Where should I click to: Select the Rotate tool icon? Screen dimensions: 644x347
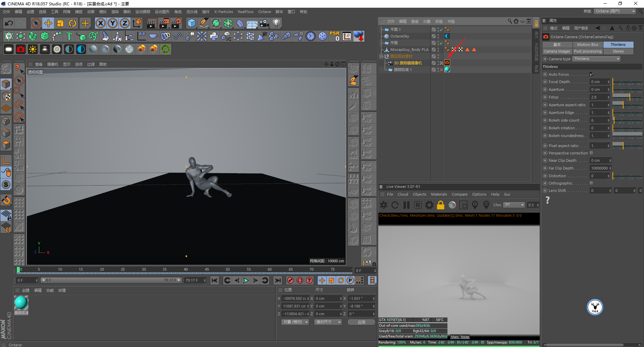[72, 23]
